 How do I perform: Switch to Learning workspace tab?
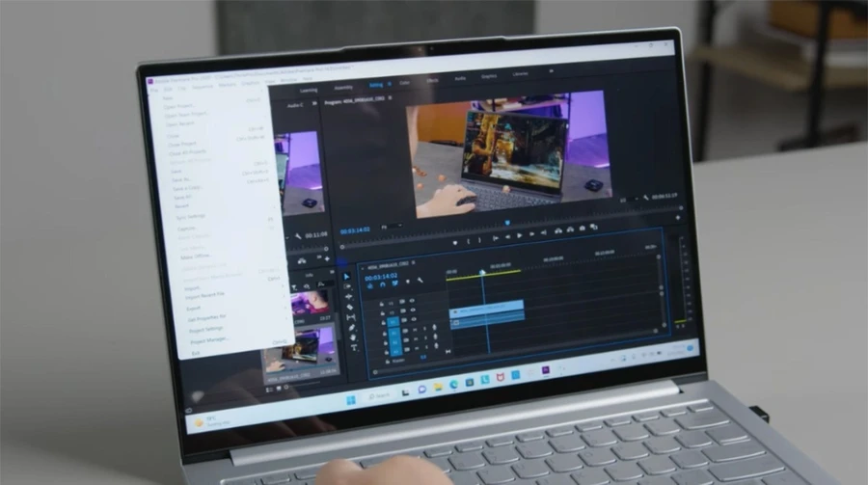[x=309, y=91]
